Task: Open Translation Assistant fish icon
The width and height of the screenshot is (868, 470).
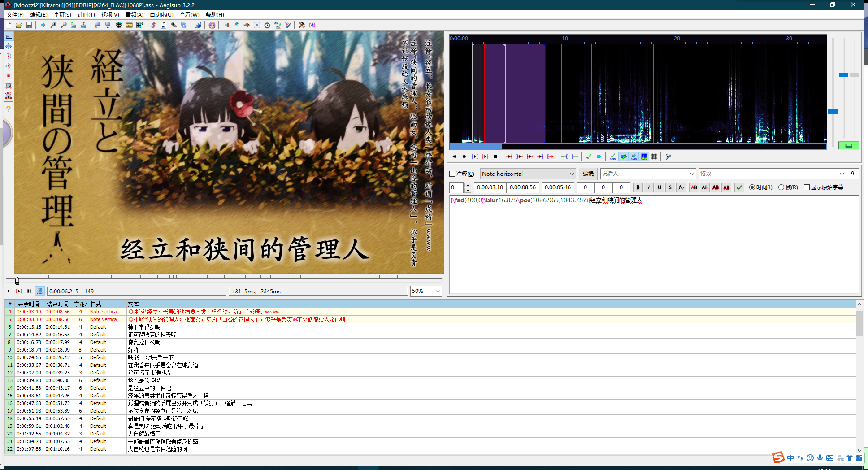Action: coord(247,25)
